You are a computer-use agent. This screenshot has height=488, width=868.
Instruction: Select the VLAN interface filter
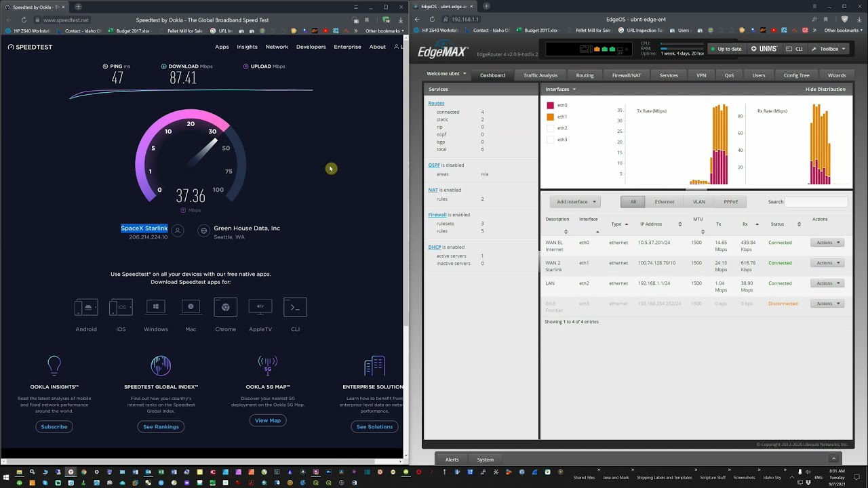pos(699,201)
